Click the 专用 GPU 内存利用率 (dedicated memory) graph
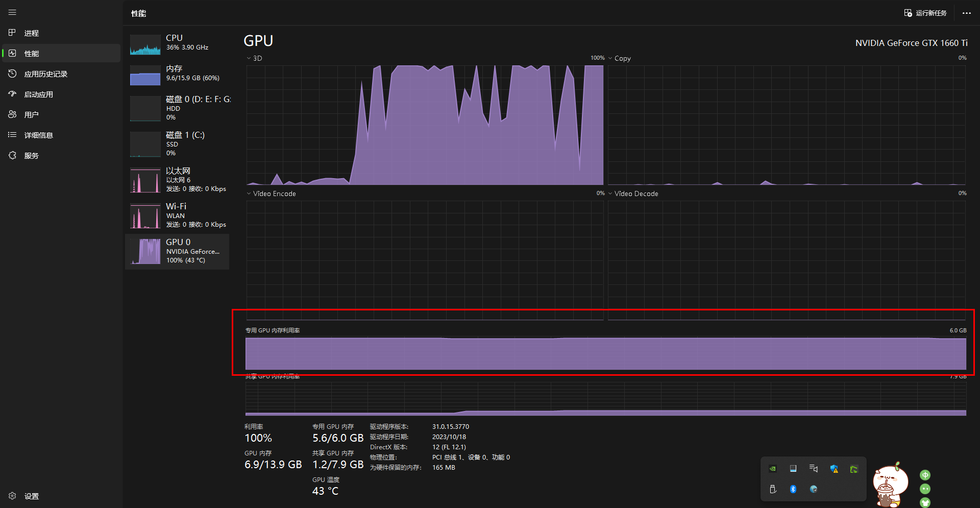The height and width of the screenshot is (508, 980). tap(606, 353)
